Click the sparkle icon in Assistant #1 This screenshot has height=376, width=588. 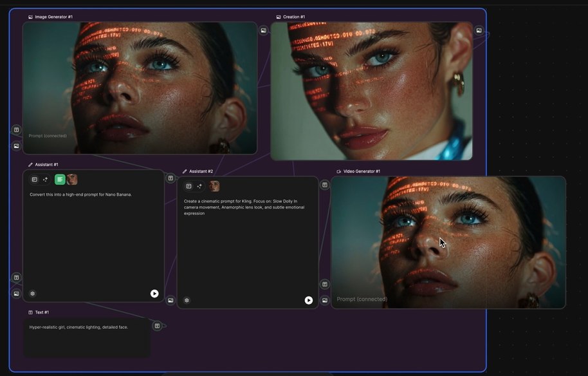(x=46, y=180)
